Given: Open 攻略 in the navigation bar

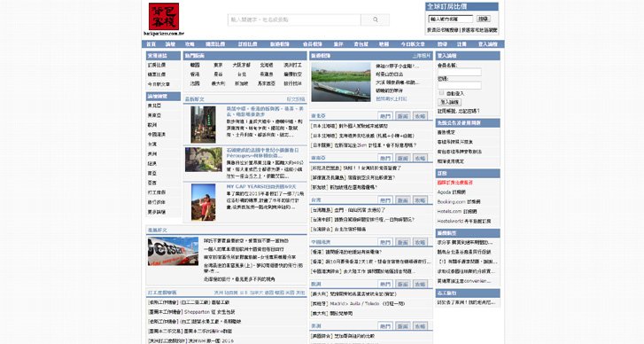Looking at the screenshot, I should pos(190,44).
